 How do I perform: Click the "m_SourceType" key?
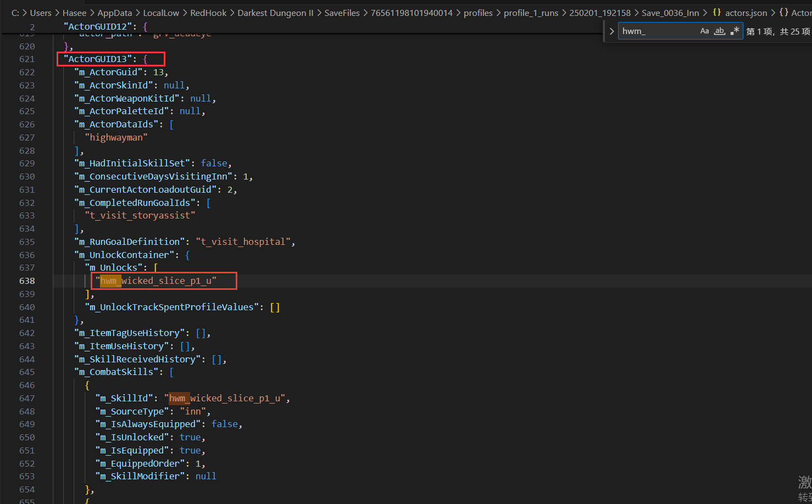tap(132, 412)
